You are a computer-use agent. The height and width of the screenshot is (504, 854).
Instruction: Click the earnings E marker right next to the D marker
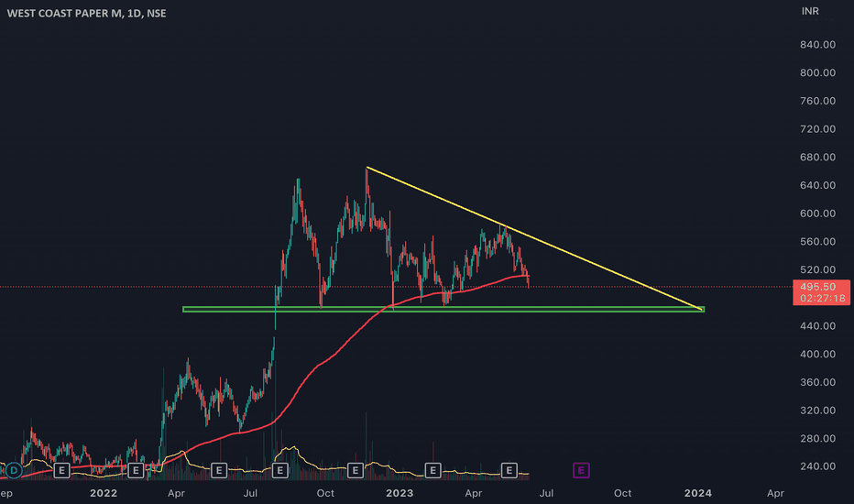[x=61, y=470]
